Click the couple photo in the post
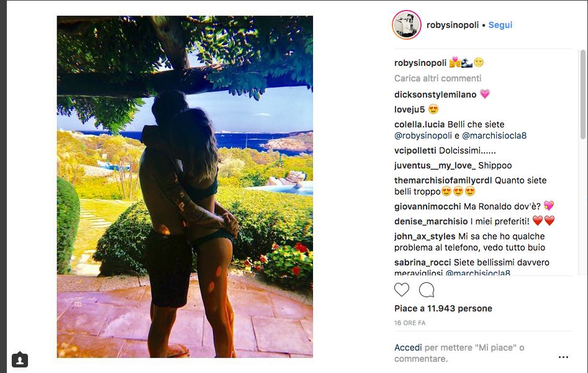Screen dimensions: 588x373 click(x=185, y=186)
